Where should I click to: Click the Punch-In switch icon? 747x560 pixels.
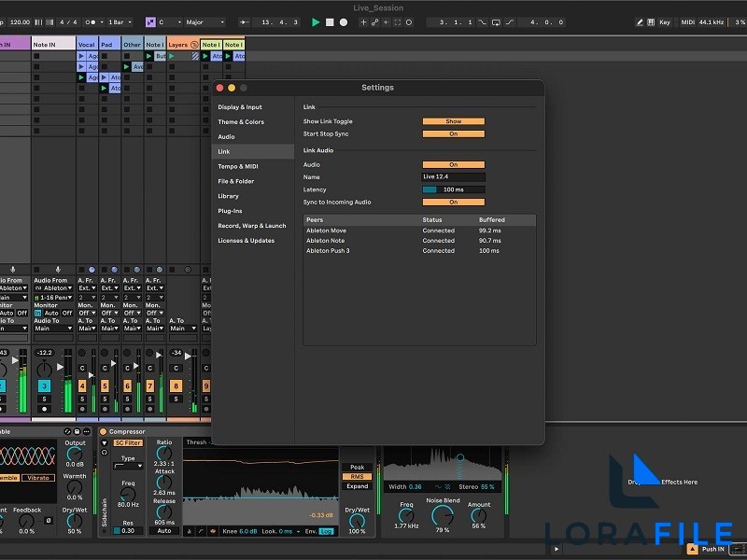click(x=483, y=22)
